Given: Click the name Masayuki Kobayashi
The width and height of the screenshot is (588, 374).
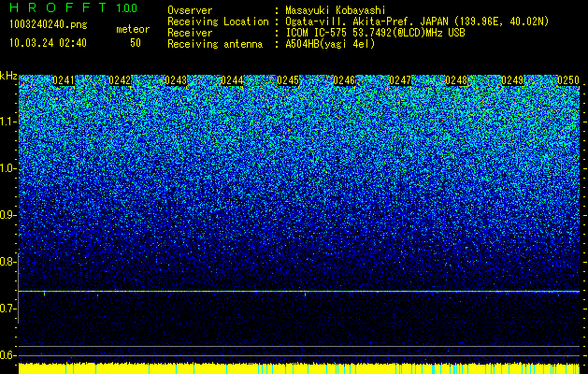Looking at the screenshot, I should (336, 10).
